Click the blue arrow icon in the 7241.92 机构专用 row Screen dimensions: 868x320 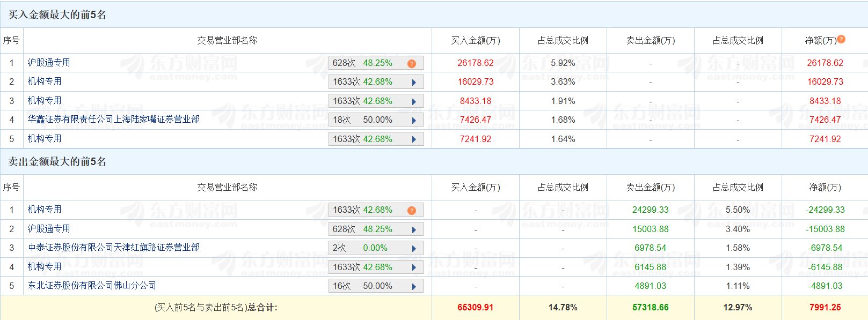(414, 139)
